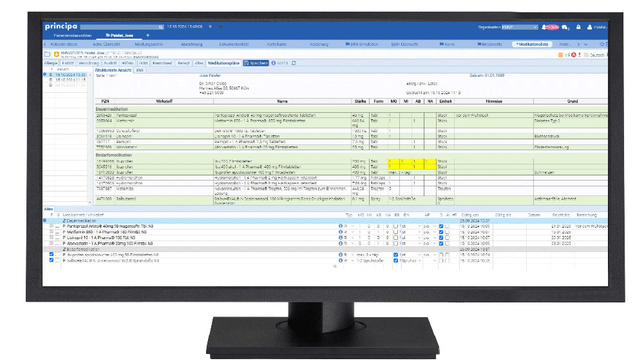Screen dimensions: 644x363
Task: Add a new tab with plus icon
Action: pyautogui.click(x=147, y=35)
